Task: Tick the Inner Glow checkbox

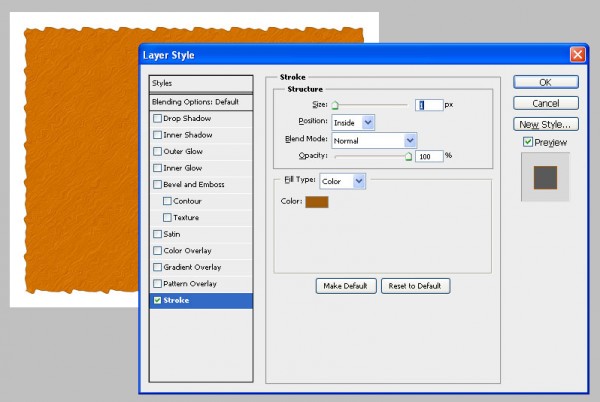Action: point(157,168)
